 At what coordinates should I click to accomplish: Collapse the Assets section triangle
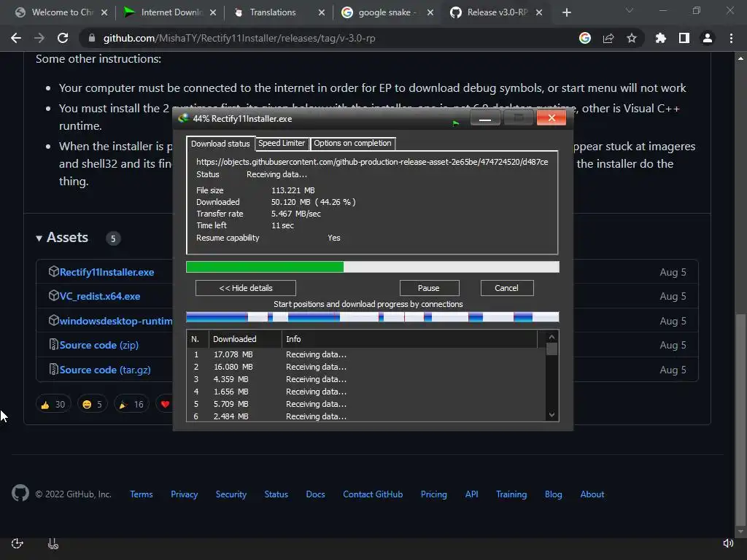pos(39,238)
